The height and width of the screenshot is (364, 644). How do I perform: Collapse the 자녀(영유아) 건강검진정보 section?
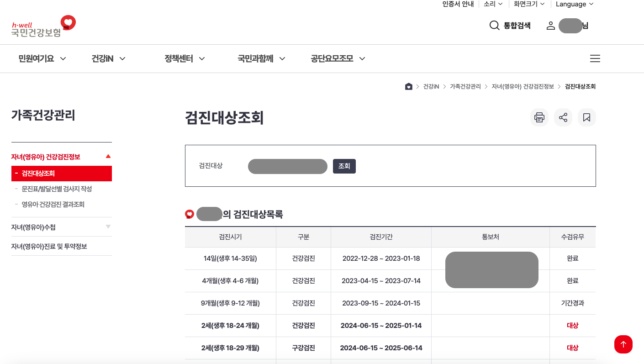click(108, 156)
